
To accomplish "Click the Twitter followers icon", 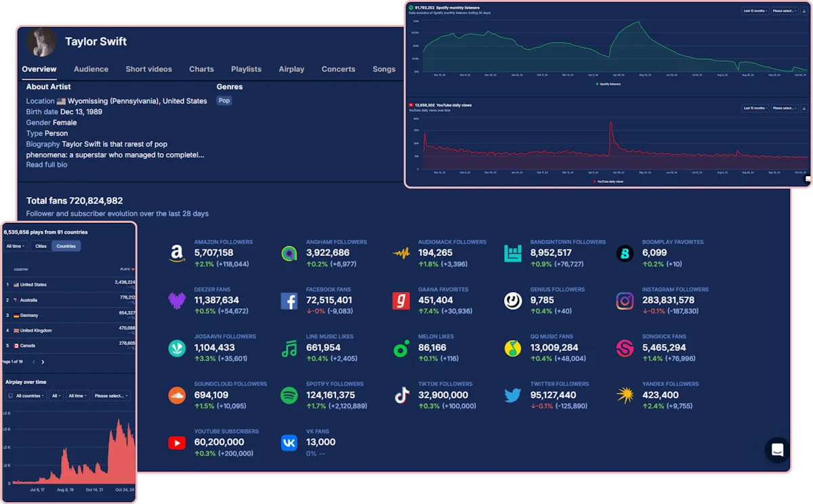I will point(513,394).
